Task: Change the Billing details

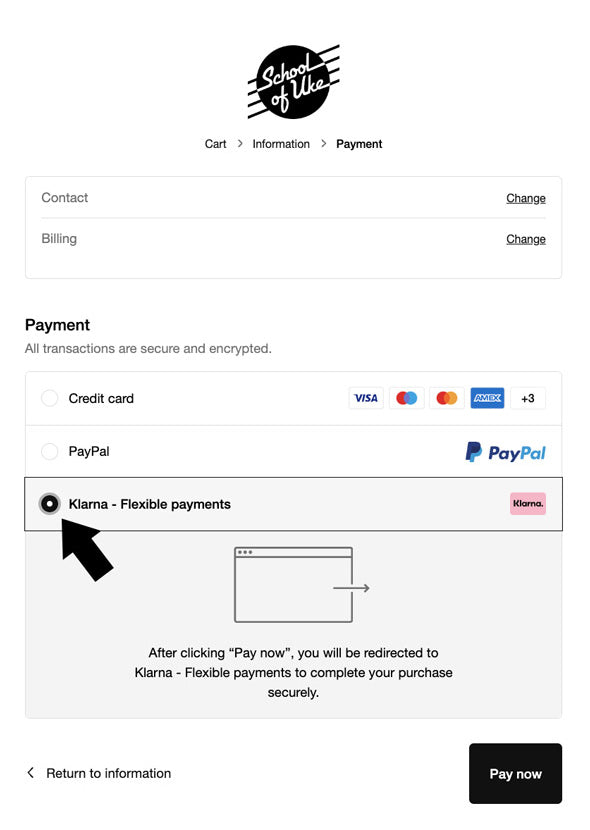Action: (x=525, y=239)
